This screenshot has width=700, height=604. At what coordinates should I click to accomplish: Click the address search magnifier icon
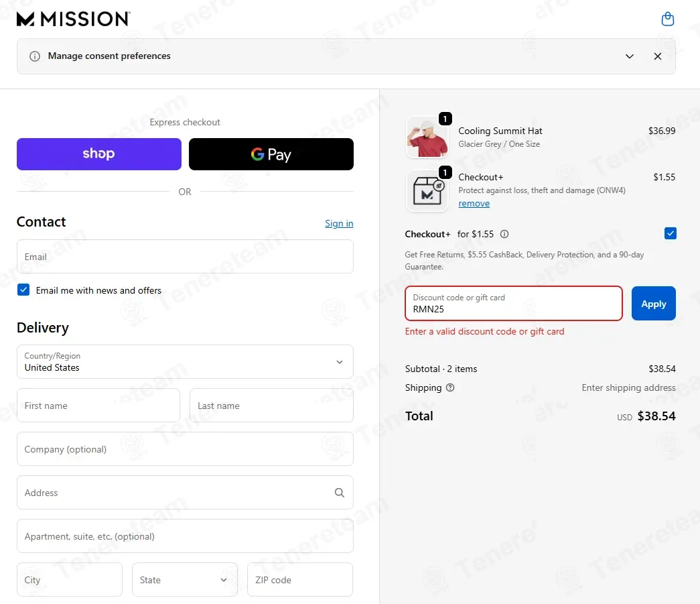pyautogui.click(x=340, y=492)
